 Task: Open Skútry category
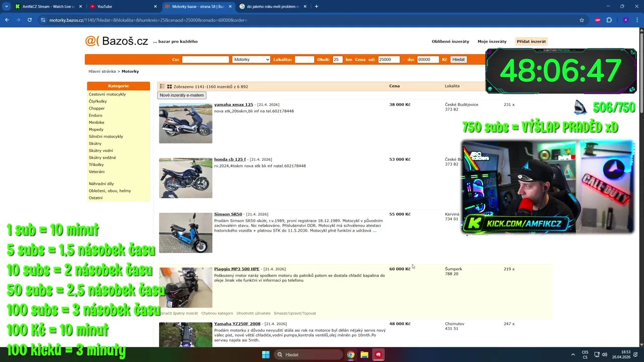point(95,143)
